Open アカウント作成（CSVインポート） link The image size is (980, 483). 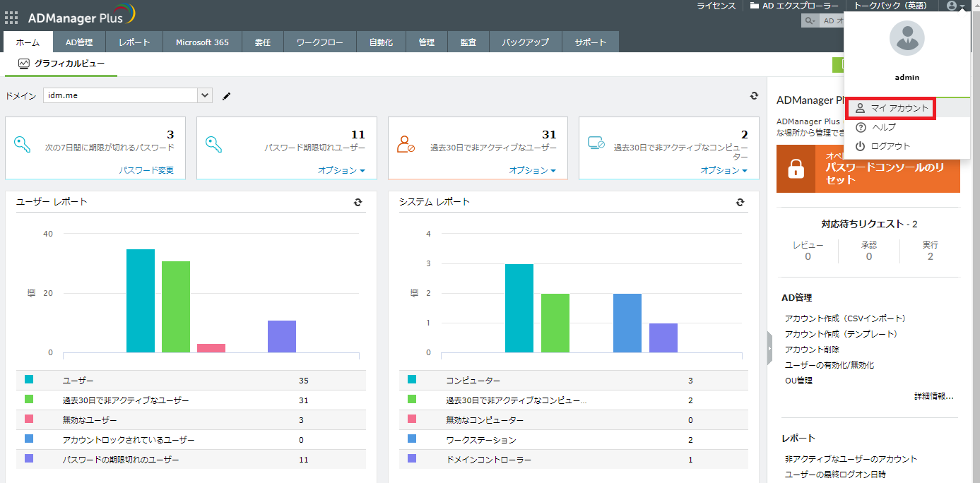coord(845,318)
